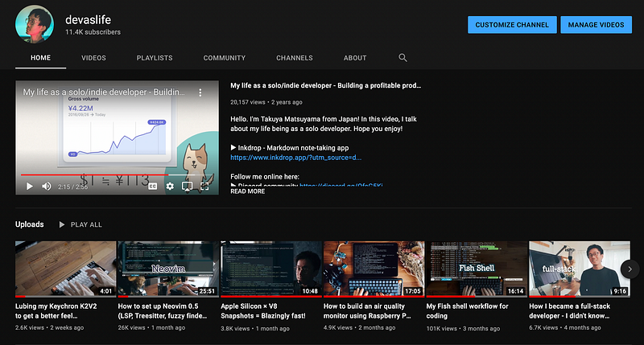Click the red video progress bar
Viewport: 644px width, 345px height.
(94, 175)
